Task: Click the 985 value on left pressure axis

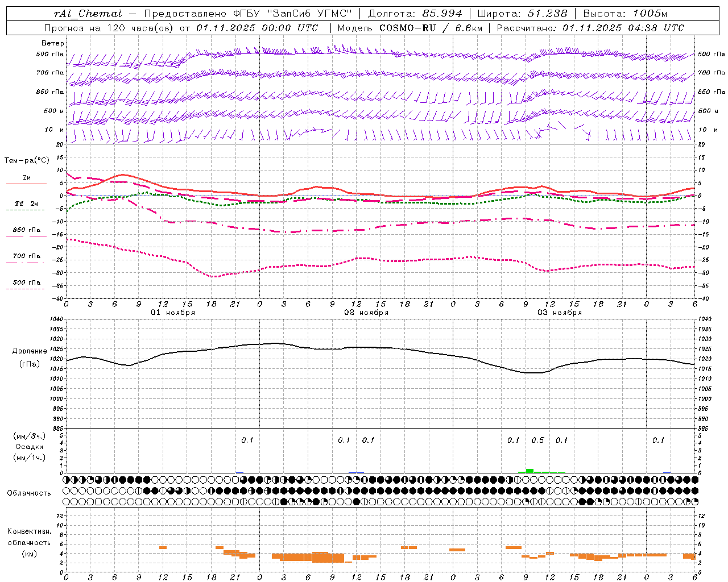Action: [x=57, y=429]
